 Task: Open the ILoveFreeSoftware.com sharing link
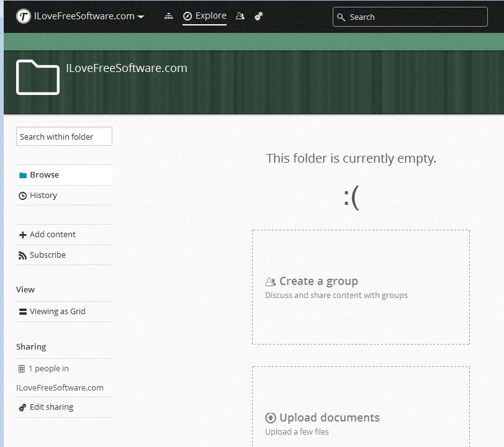[x=60, y=388]
